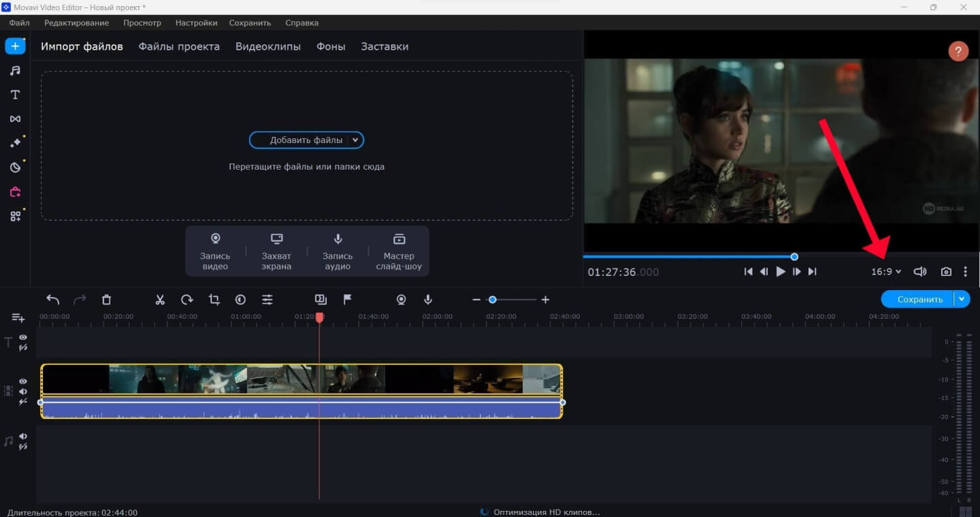The width and height of the screenshot is (980, 517).
Task: Toggle visibility of the title track
Action: pyautogui.click(x=23, y=337)
